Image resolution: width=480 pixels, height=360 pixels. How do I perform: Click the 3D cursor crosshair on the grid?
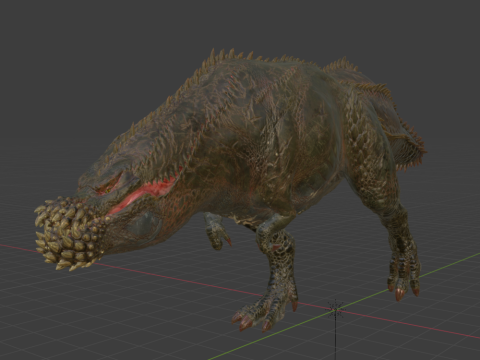click(x=335, y=311)
